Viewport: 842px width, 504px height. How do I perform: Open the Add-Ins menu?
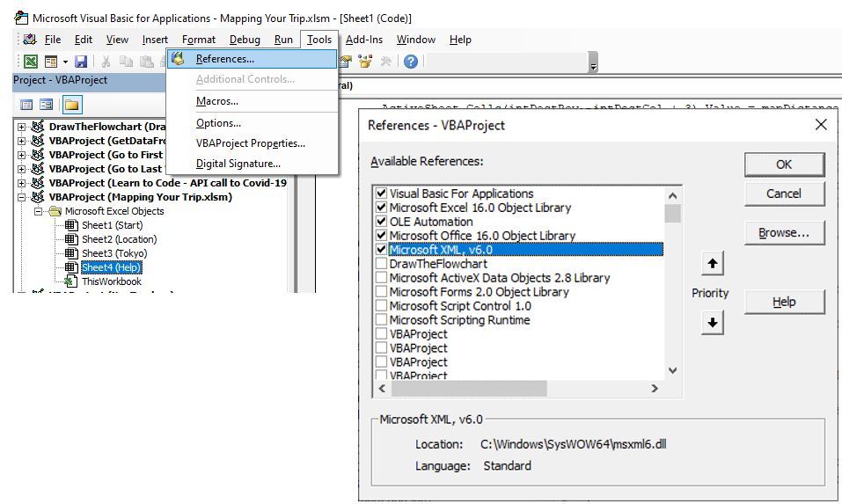click(364, 40)
